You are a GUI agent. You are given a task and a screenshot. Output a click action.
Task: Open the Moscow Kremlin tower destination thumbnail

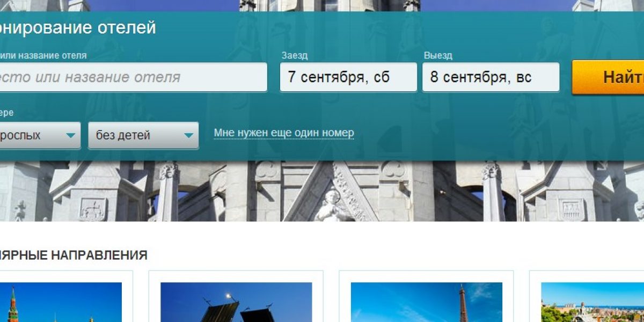61,302
